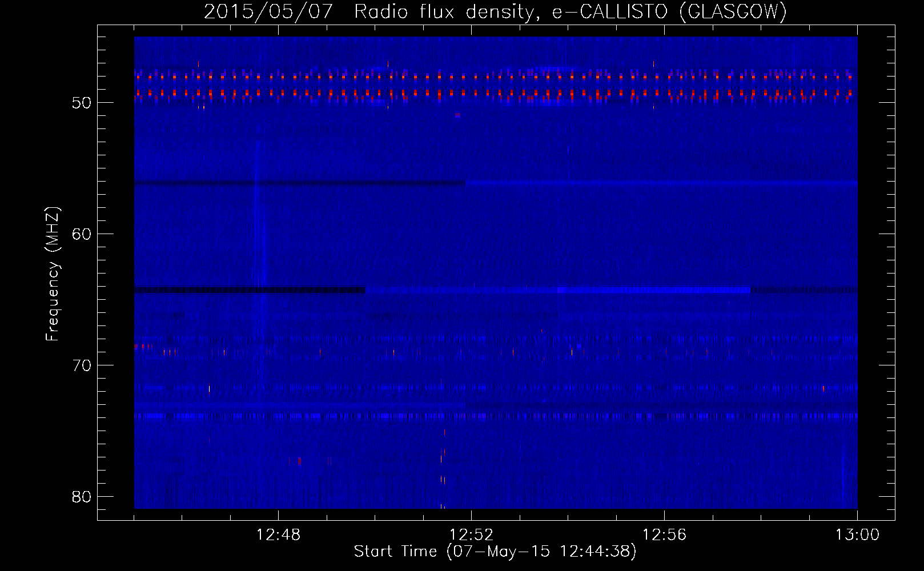Viewport: 924px width, 571px height.
Task: Click the 'Start Time' axis label
Action: 495,552
